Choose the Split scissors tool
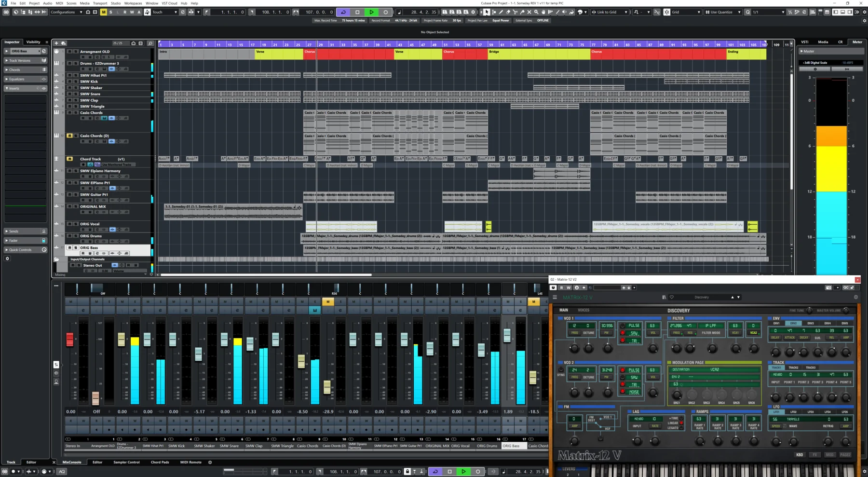868x477 pixels. 515,12
